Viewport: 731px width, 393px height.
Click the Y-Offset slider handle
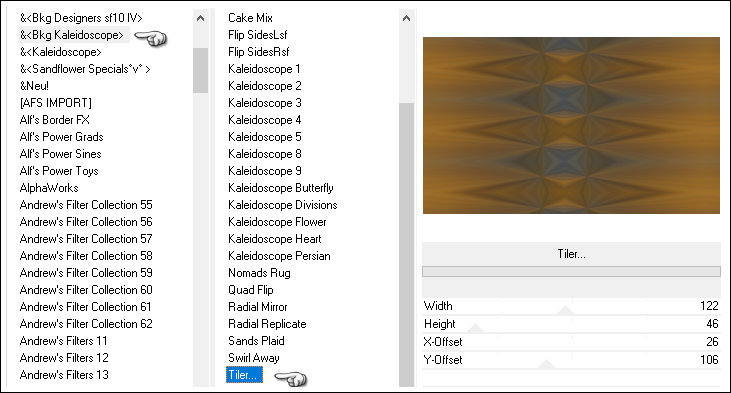tap(546, 365)
